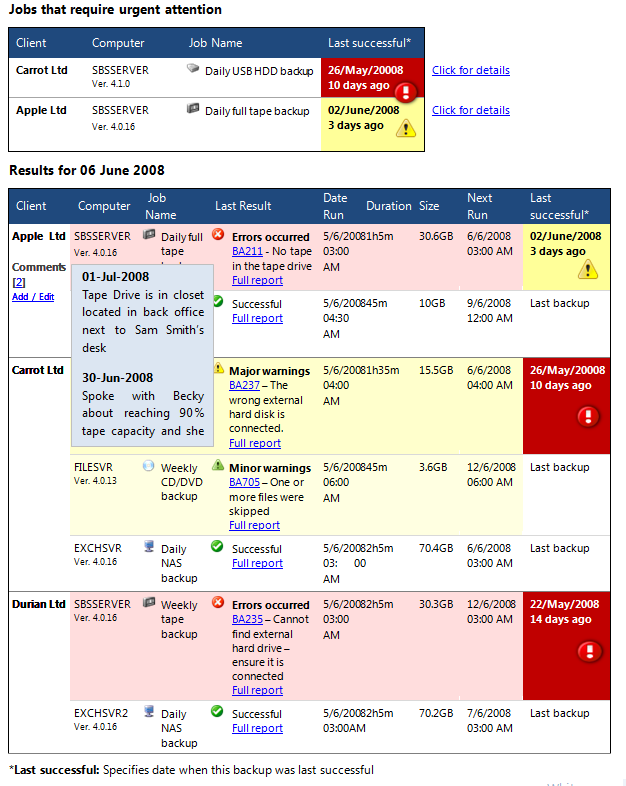The image size is (626, 786).
Task: Open the BA211 error code link
Action: tap(247, 251)
